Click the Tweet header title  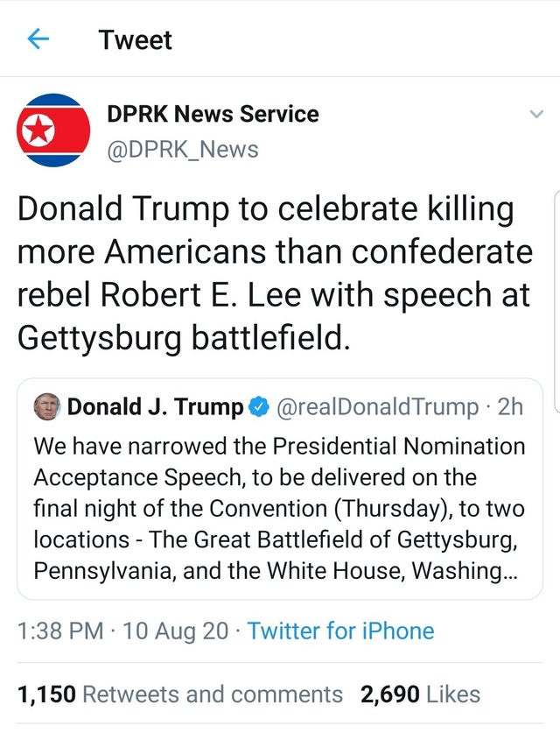[135, 39]
